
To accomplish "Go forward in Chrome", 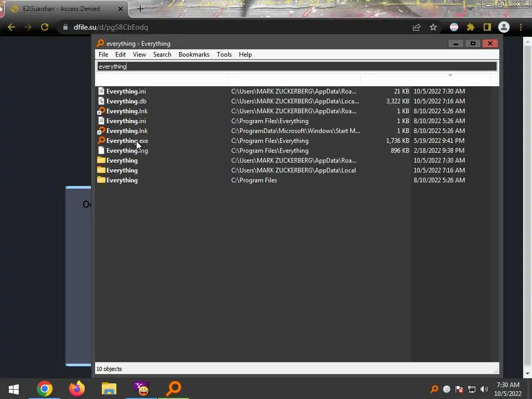I will pos(28,27).
